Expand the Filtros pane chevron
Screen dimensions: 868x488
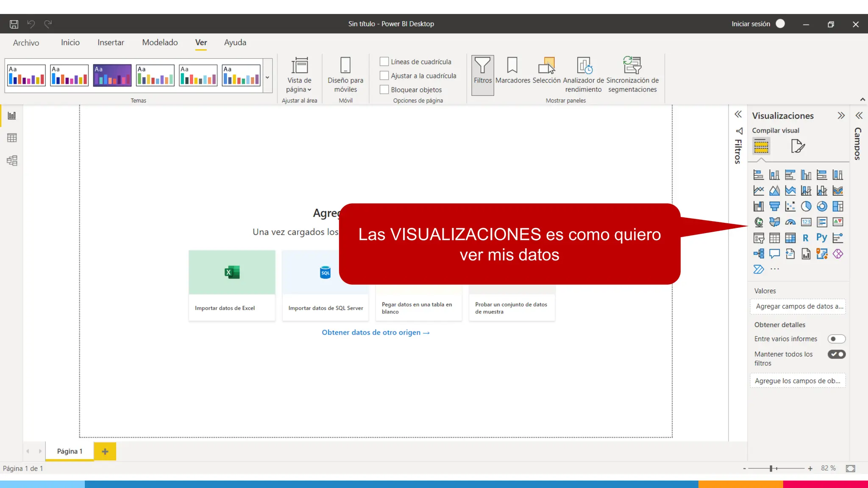pos(738,114)
